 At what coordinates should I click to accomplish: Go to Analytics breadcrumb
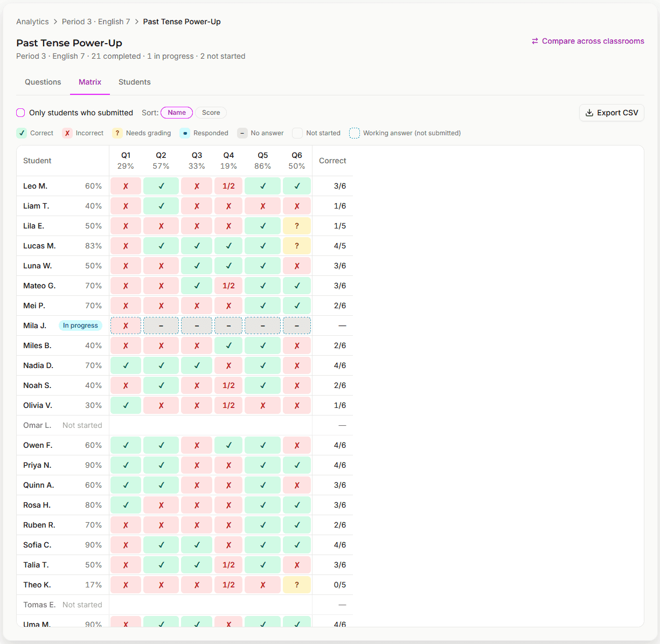pos(32,22)
